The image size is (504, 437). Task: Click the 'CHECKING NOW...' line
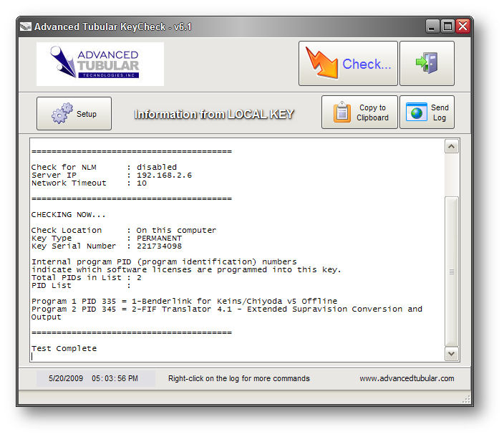(69, 214)
